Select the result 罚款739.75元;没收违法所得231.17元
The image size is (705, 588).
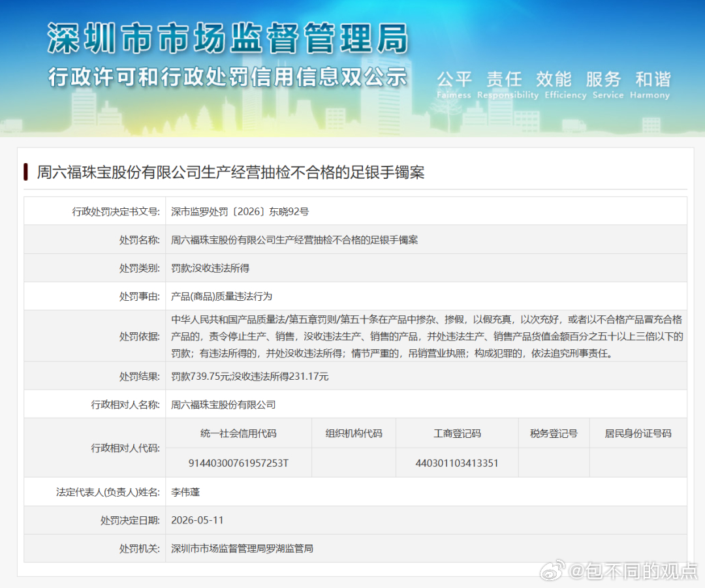[249, 377]
